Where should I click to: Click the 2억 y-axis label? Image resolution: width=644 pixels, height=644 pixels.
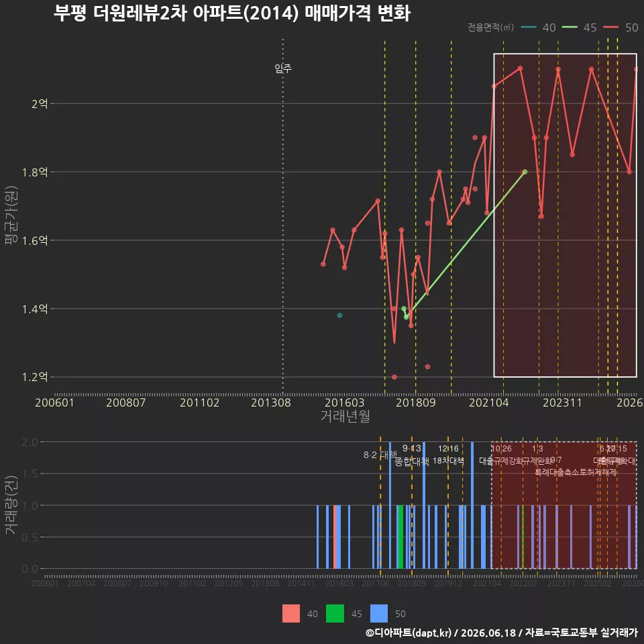click(40, 103)
